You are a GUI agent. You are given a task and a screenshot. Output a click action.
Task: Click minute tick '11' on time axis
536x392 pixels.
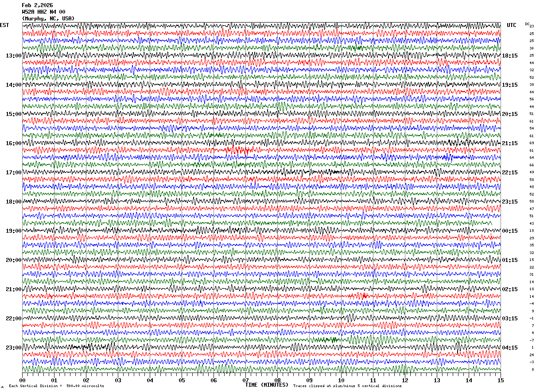tap(373, 380)
